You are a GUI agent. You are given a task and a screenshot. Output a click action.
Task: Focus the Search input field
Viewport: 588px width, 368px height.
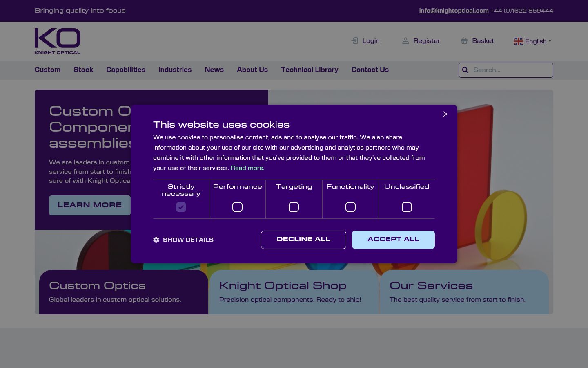click(506, 70)
